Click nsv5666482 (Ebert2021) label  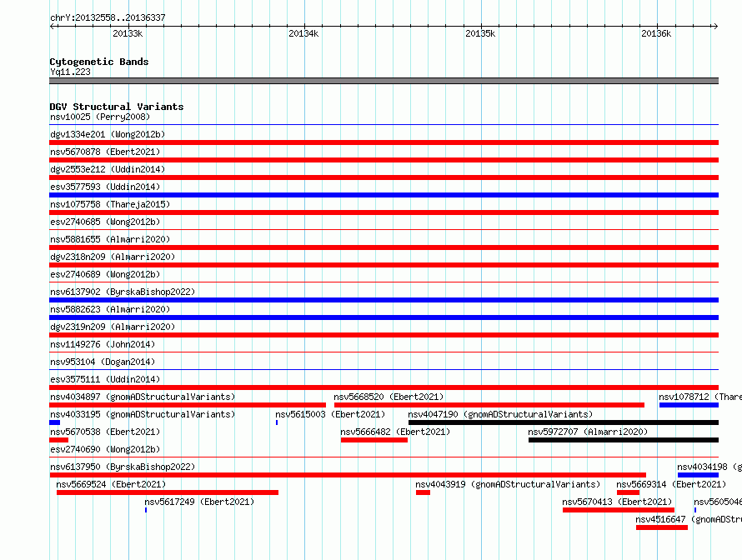[x=395, y=432]
